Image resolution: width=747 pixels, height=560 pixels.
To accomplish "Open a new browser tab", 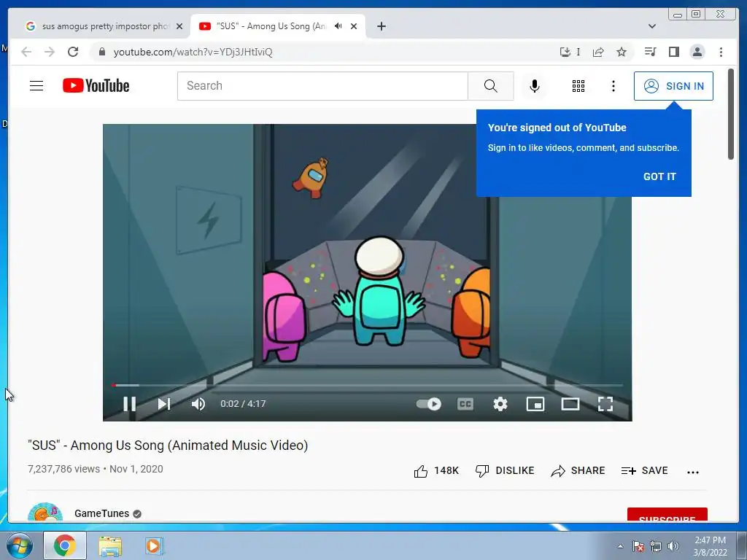I will tap(381, 26).
